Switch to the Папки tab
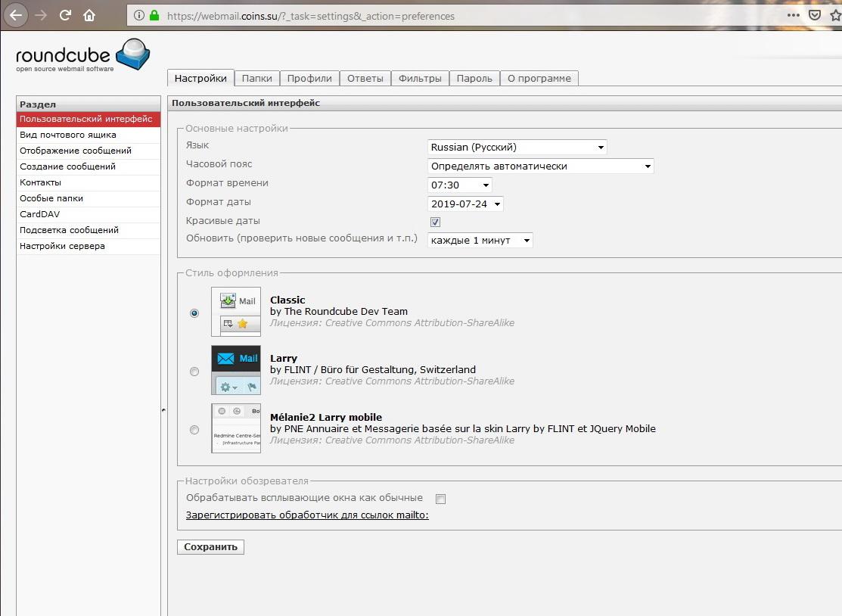Image resolution: width=842 pixels, height=616 pixels. coord(256,79)
